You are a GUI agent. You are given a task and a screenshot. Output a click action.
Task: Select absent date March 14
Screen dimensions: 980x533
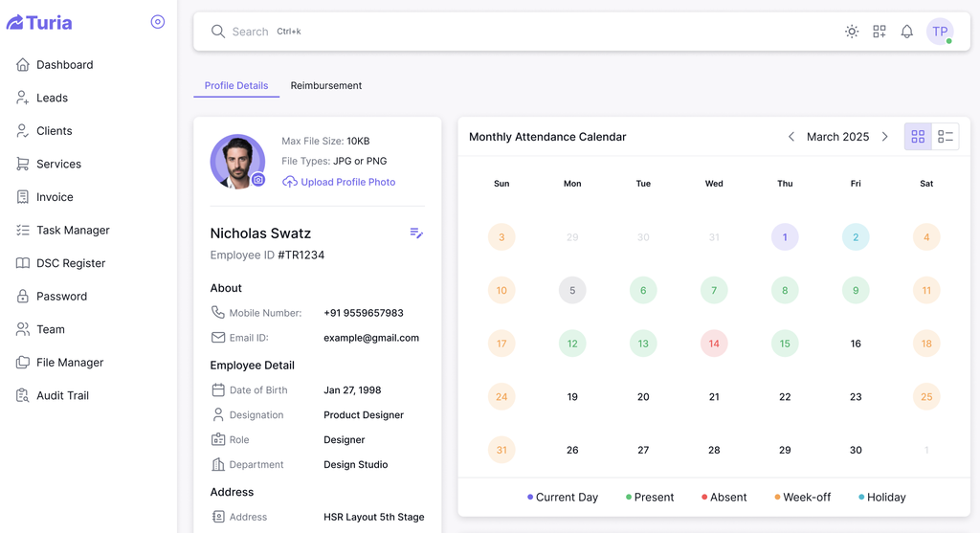[x=714, y=343]
